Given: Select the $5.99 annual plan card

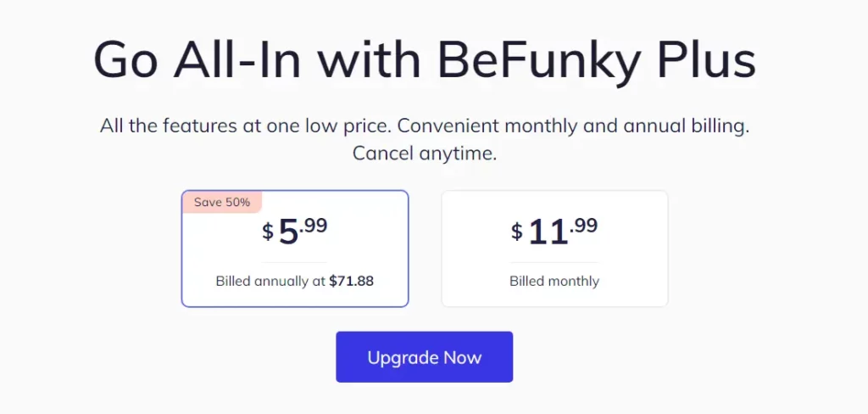Looking at the screenshot, I should (x=295, y=249).
